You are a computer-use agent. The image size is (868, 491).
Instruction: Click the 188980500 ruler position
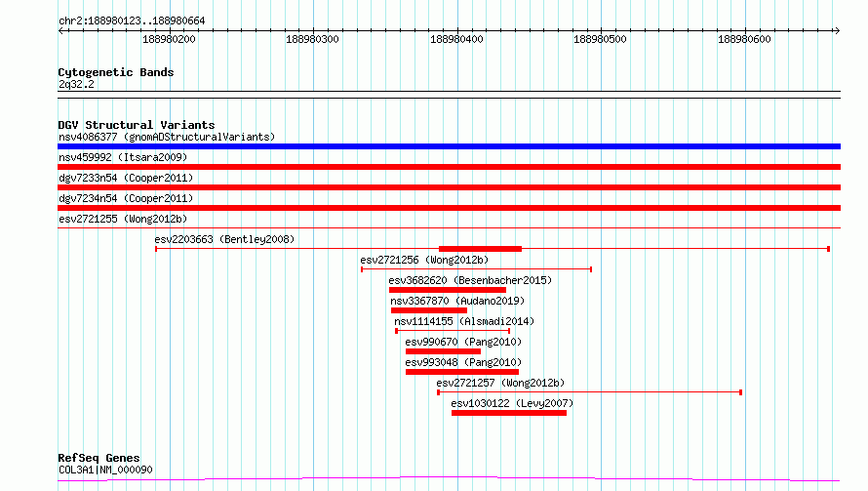[600, 39]
